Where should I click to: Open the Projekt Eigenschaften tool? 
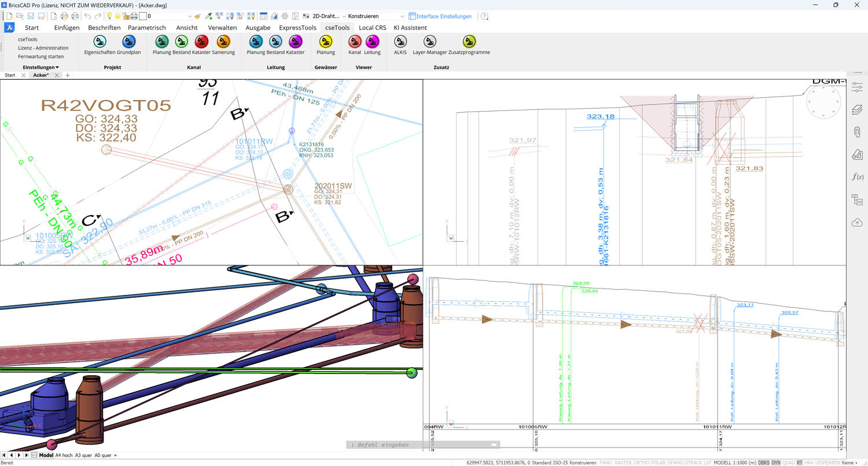point(100,42)
